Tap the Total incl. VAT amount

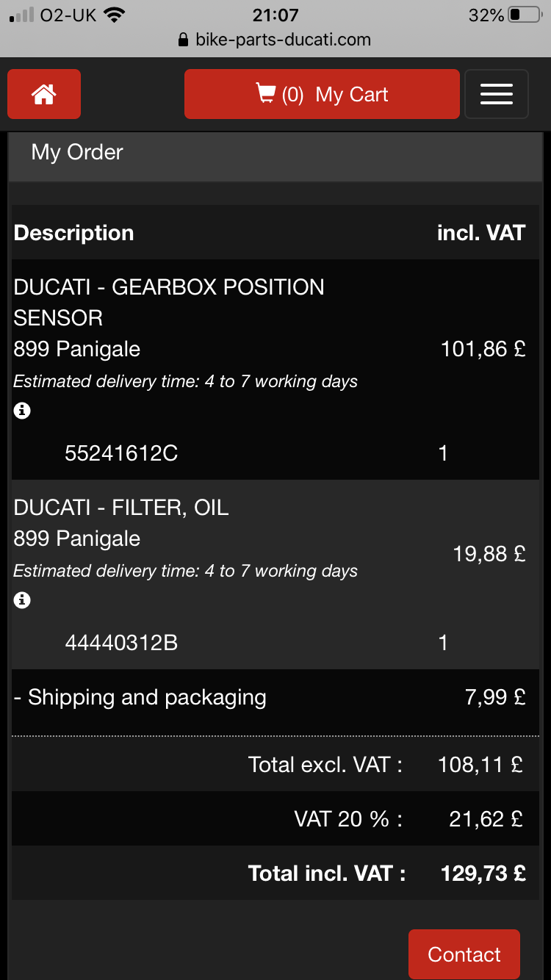(483, 873)
